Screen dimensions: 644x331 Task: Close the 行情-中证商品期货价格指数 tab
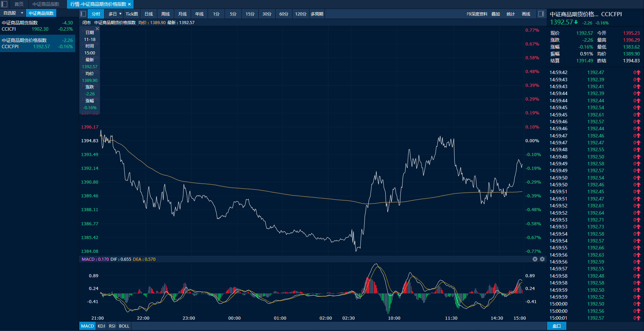click(x=130, y=4)
